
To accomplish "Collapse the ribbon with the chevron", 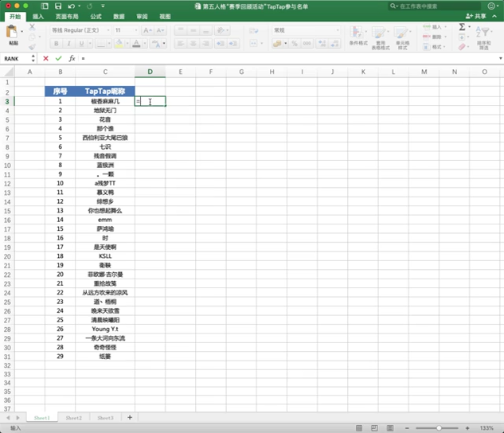I will click(494, 16).
